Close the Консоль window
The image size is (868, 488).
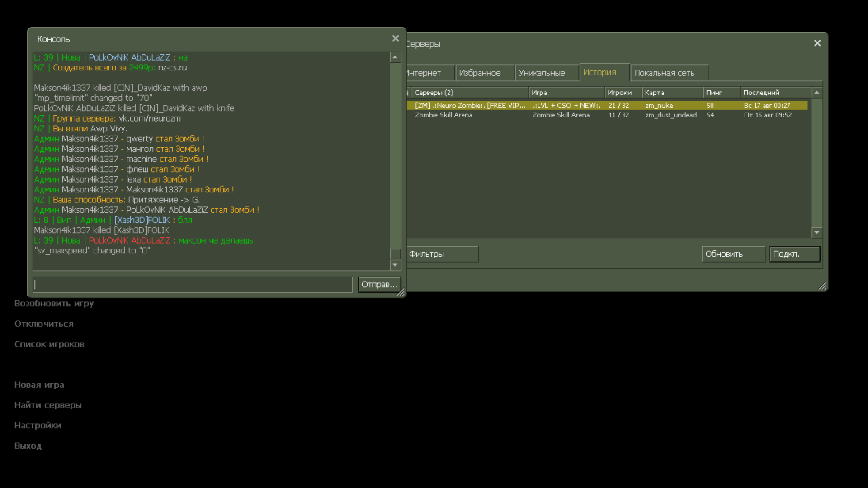pos(396,38)
